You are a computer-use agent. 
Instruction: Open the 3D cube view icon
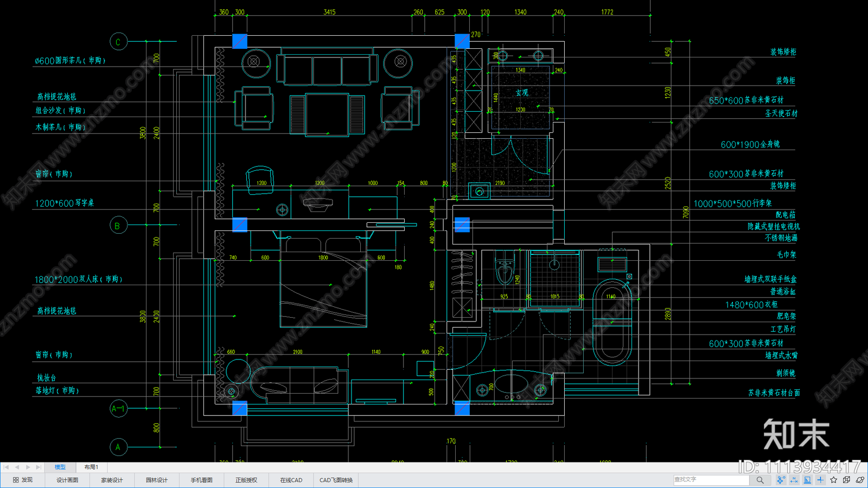[847, 480]
